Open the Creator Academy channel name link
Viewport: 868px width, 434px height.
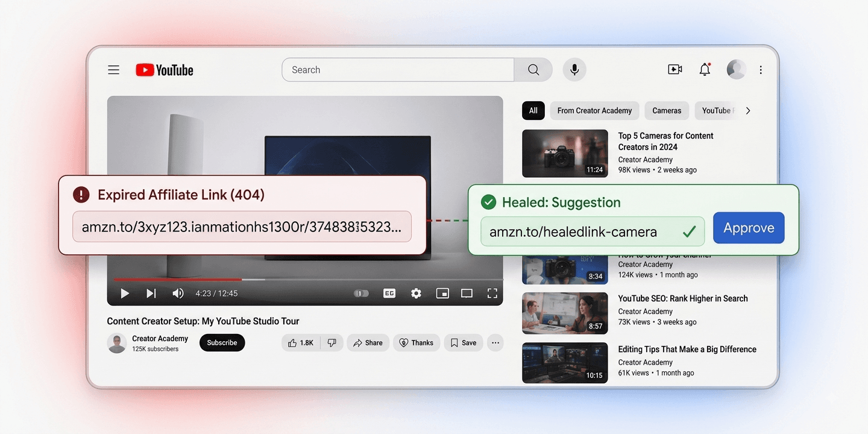[160, 339]
